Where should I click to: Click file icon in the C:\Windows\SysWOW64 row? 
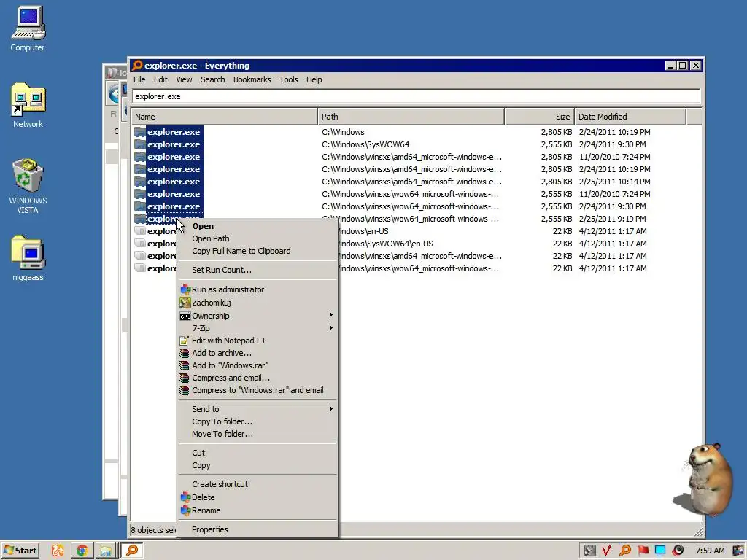tap(140, 144)
